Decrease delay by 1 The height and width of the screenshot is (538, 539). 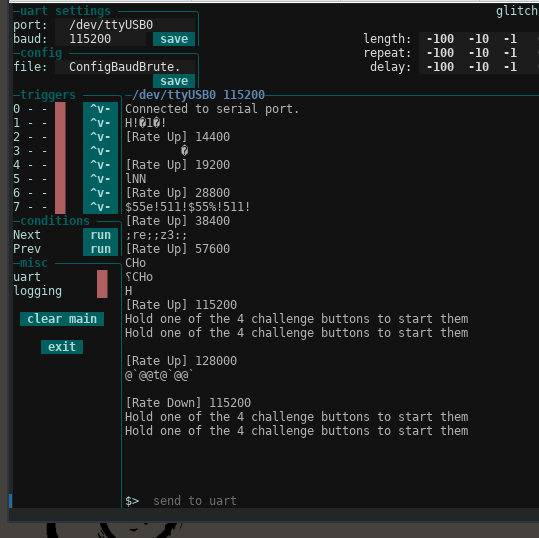pyautogui.click(x=510, y=67)
